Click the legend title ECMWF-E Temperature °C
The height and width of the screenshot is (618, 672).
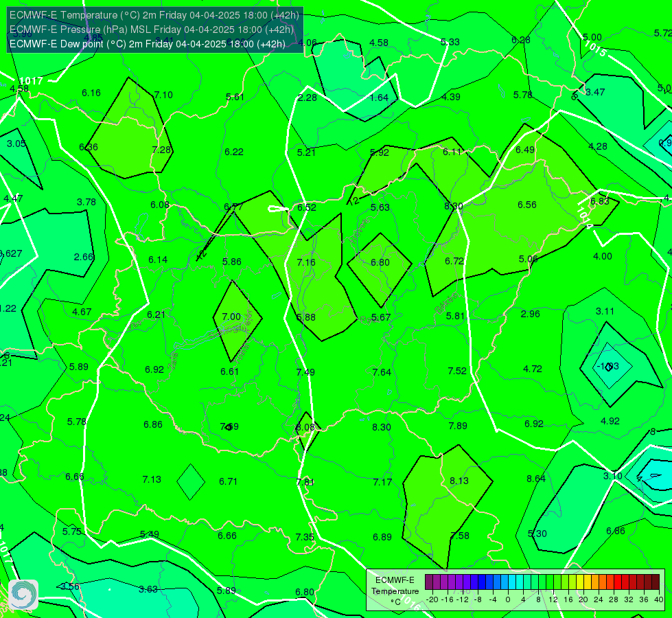tap(395, 591)
